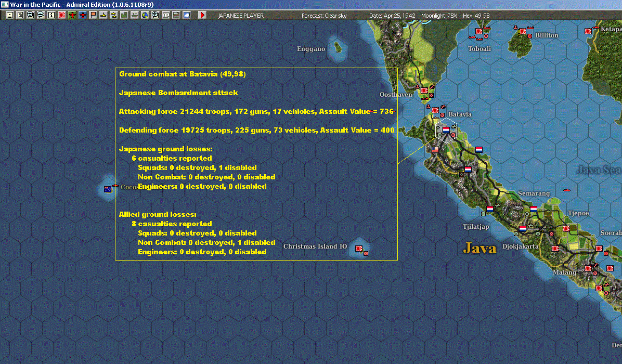Click the single yellow ship toolbar icon

pos(103,15)
